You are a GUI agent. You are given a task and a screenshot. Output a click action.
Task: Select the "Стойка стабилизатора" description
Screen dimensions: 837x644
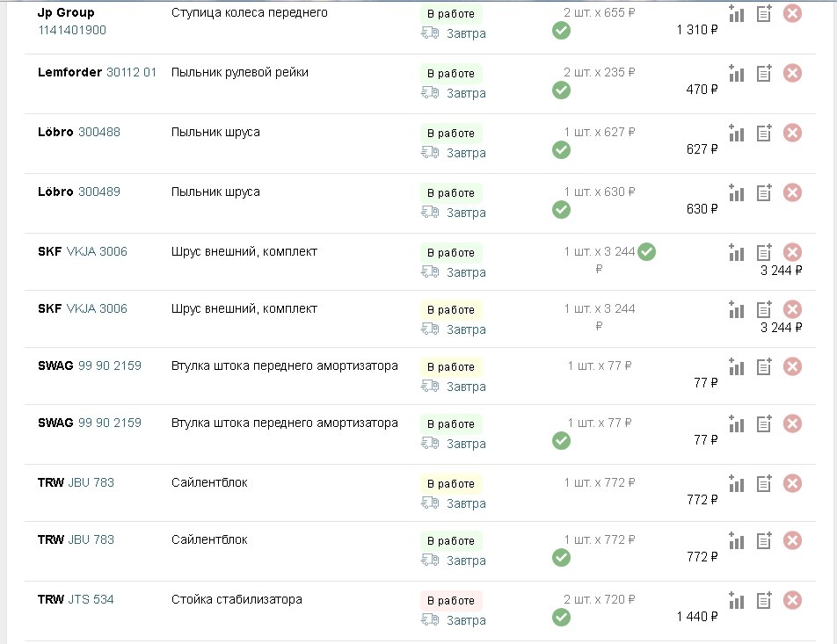237,600
